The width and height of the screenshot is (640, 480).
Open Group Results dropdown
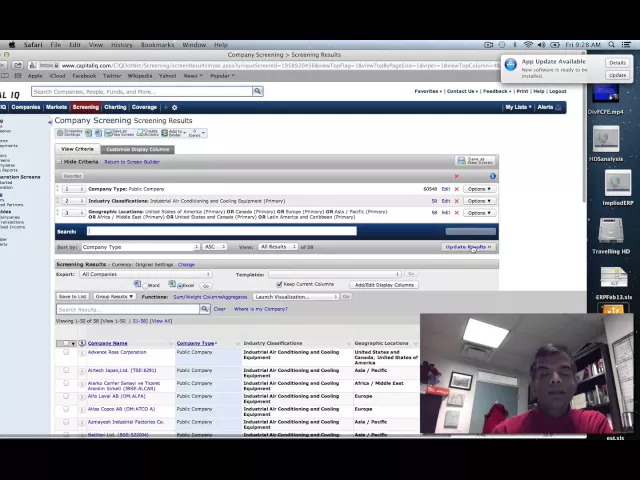[114, 296]
